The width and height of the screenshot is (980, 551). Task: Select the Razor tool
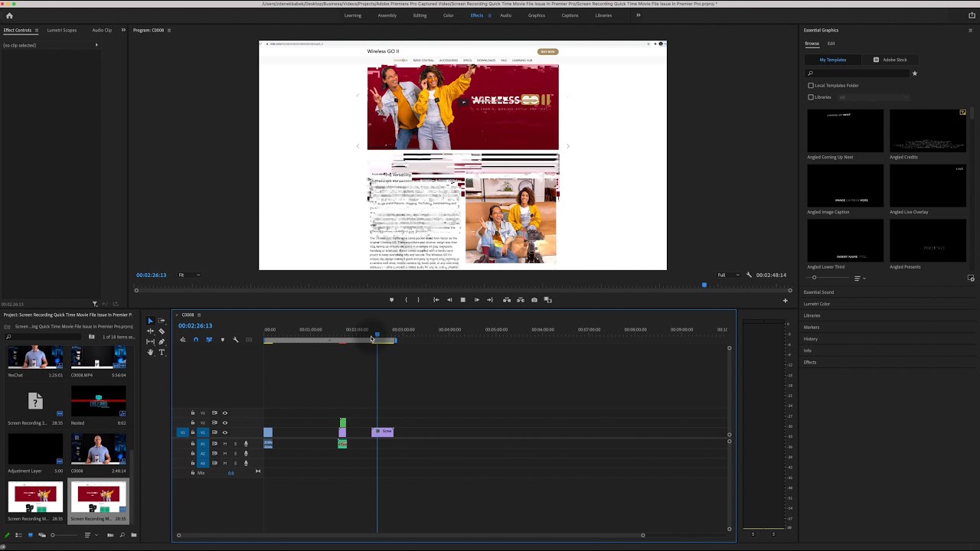coord(162,331)
